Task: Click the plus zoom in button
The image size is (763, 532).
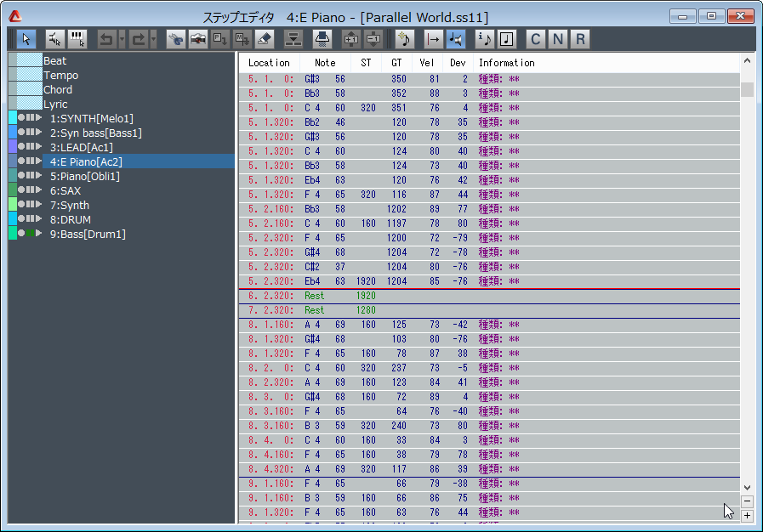Action: [747, 516]
